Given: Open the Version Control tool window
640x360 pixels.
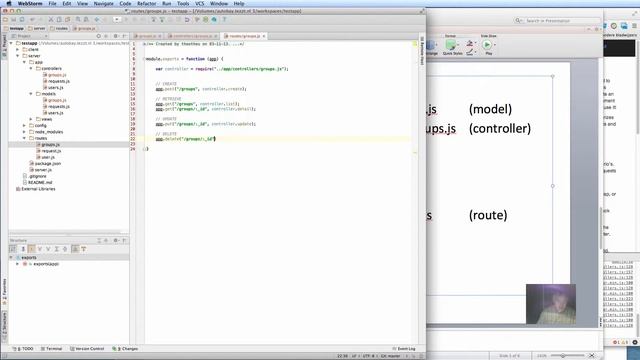Looking at the screenshot, I should pyautogui.click(x=87, y=349).
